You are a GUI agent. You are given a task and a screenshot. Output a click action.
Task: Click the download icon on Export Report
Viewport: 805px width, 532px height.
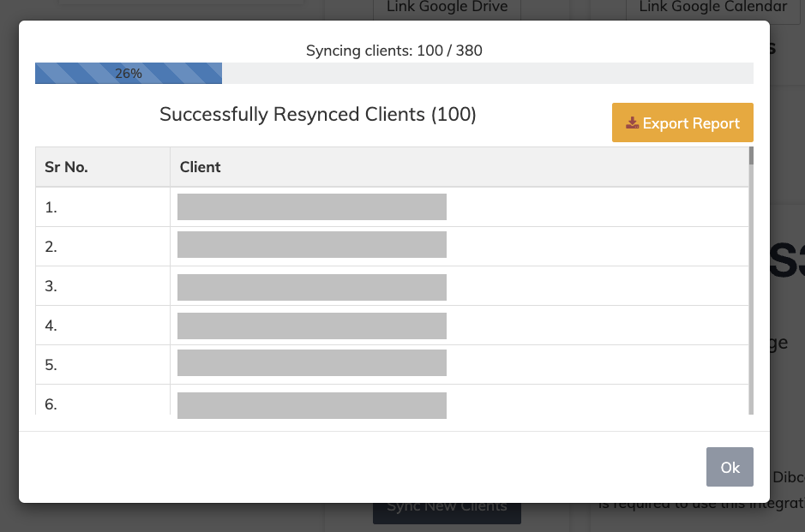coord(632,123)
